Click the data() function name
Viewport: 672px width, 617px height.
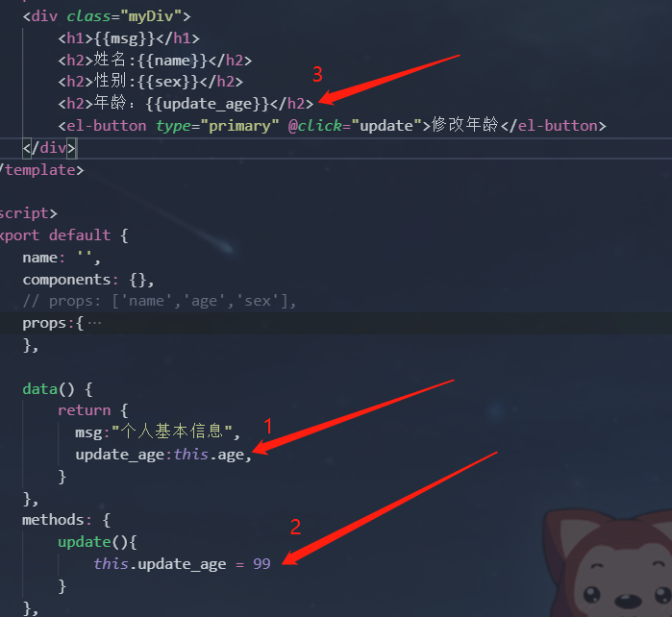[39, 389]
